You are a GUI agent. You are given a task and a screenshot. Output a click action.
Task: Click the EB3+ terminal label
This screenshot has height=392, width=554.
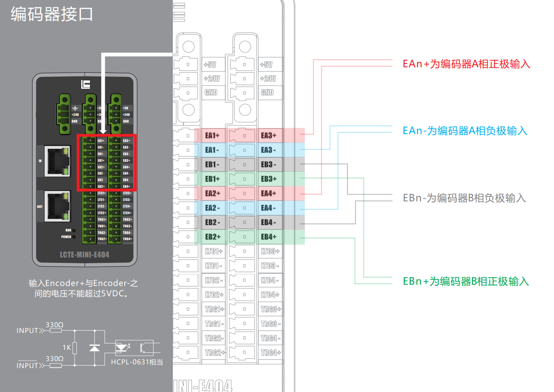click(269, 179)
